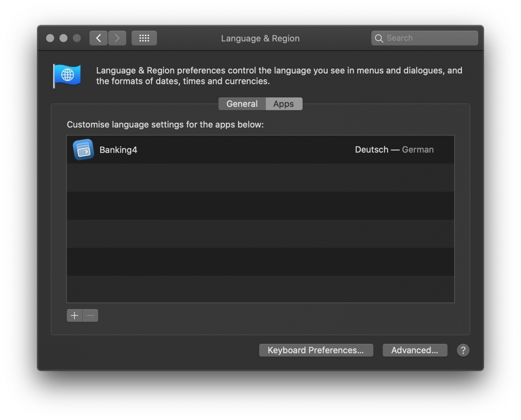Select the Apps tab
The height and width of the screenshot is (420, 521).
pyautogui.click(x=284, y=104)
